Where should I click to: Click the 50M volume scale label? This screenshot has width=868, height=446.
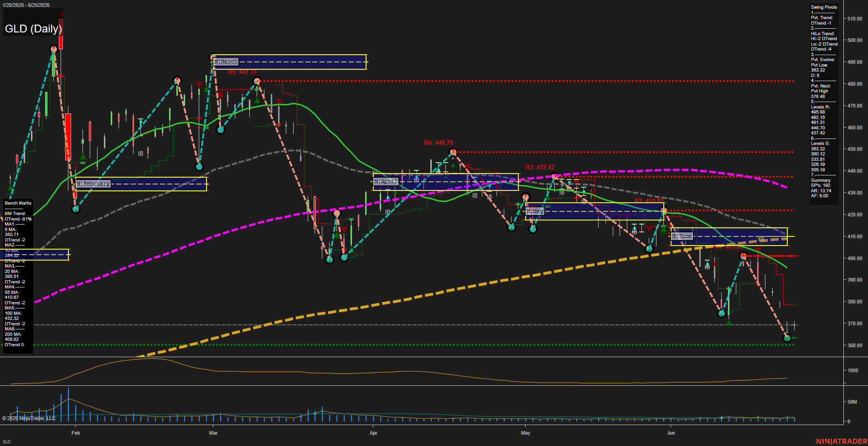click(x=852, y=402)
